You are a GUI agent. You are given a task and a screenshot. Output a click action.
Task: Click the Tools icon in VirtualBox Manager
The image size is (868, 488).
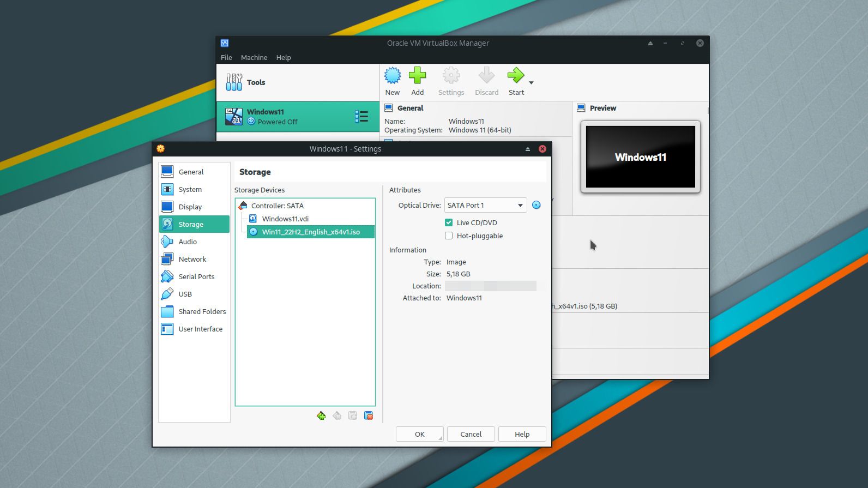coord(234,82)
